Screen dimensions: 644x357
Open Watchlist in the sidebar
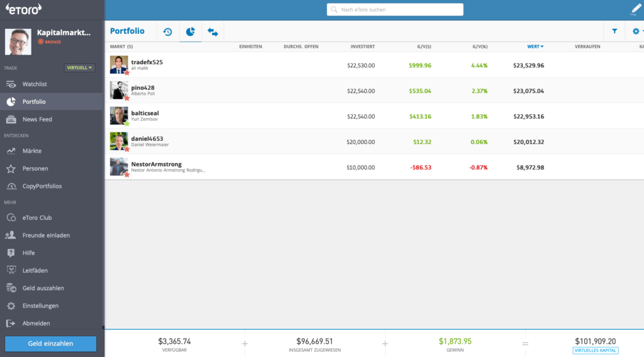coord(35,84)
